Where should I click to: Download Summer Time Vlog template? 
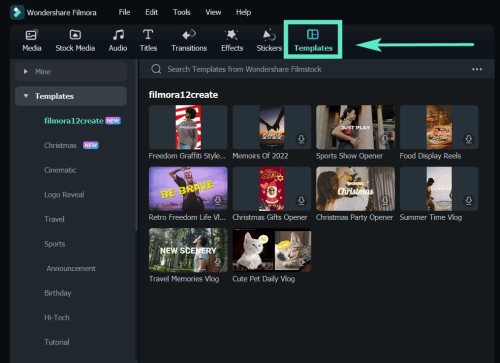pyautogui.click(x=469, y=200)
